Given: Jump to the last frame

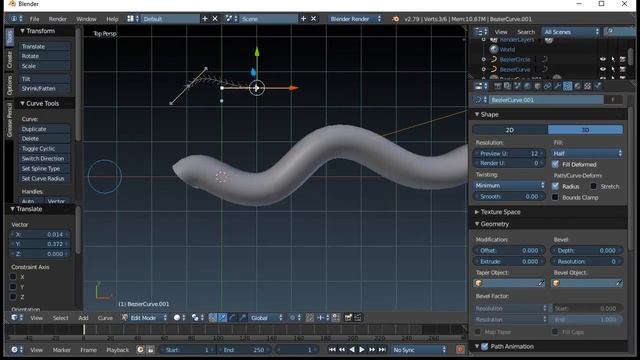Looking at the screenshot, I should coord(382,350).
